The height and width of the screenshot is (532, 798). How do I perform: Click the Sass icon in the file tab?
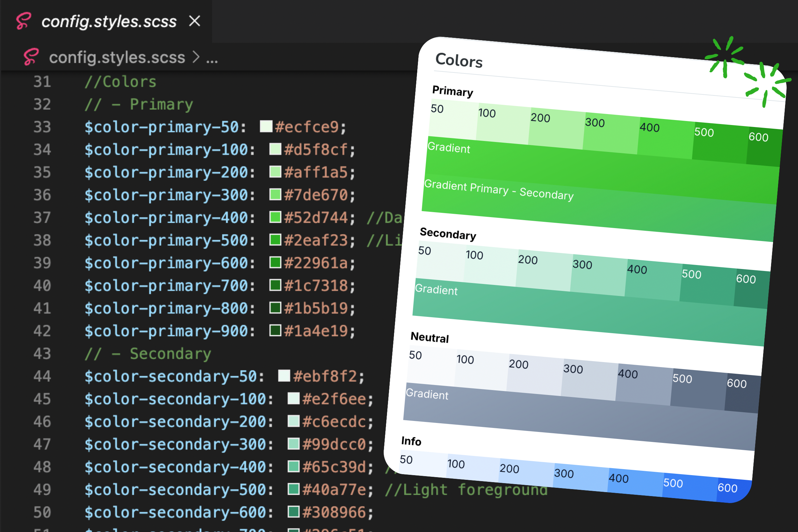click(24, 21)
